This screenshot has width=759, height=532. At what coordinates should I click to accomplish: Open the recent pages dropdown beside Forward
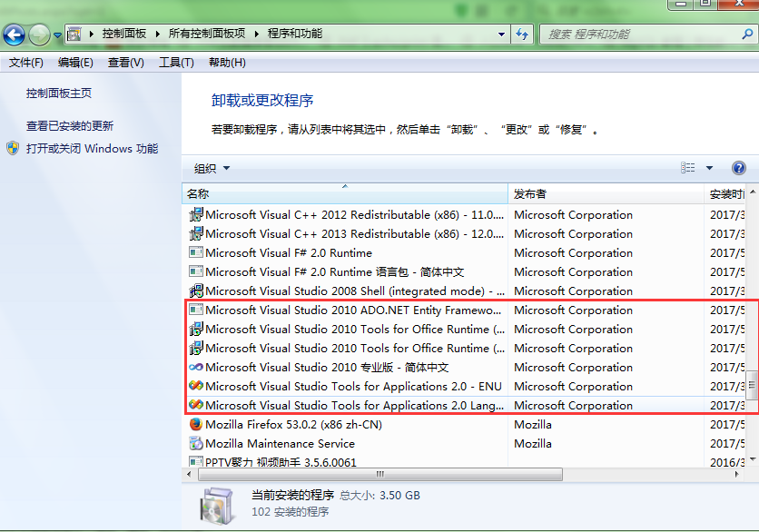57,35
